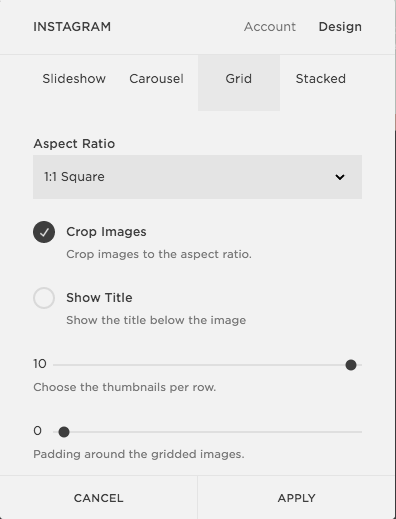Click the Aspect Ratio dropdown chevron arrow
396x519 pixels.
[x=340, y=177]
